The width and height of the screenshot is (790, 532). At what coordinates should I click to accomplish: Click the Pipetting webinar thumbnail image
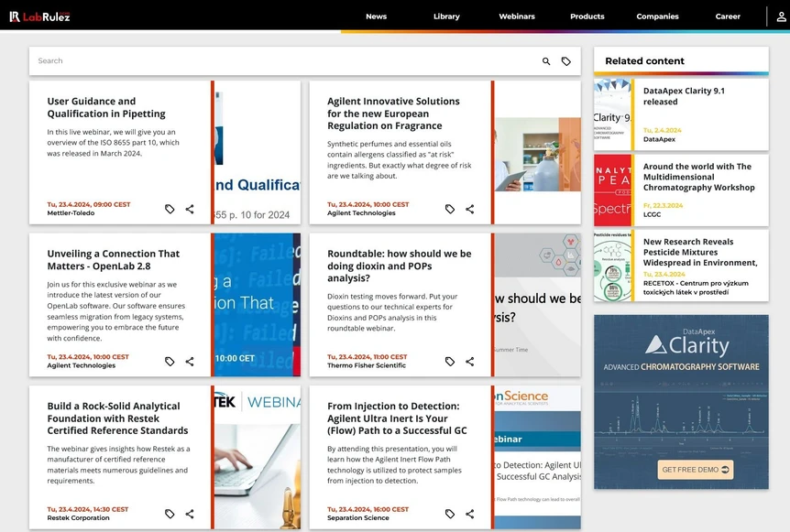[257, 153]
